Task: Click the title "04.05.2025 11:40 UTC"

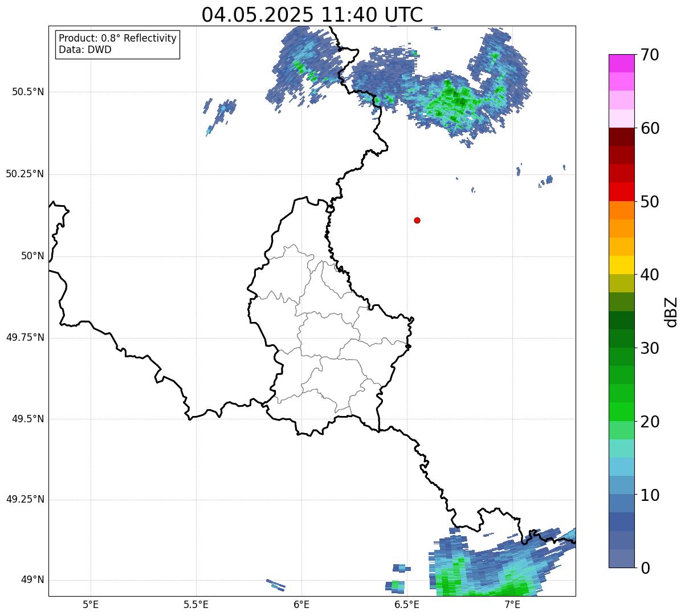Action: [312, 15]
